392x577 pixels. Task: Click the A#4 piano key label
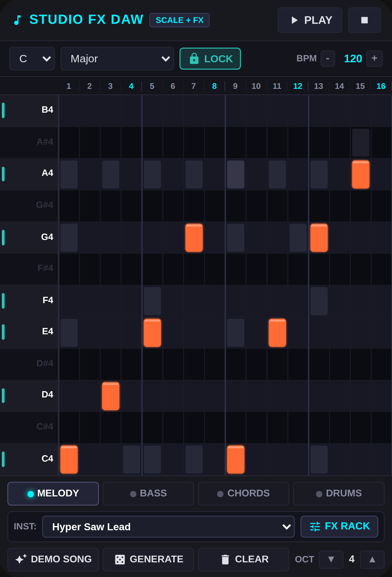click(29, 142)
